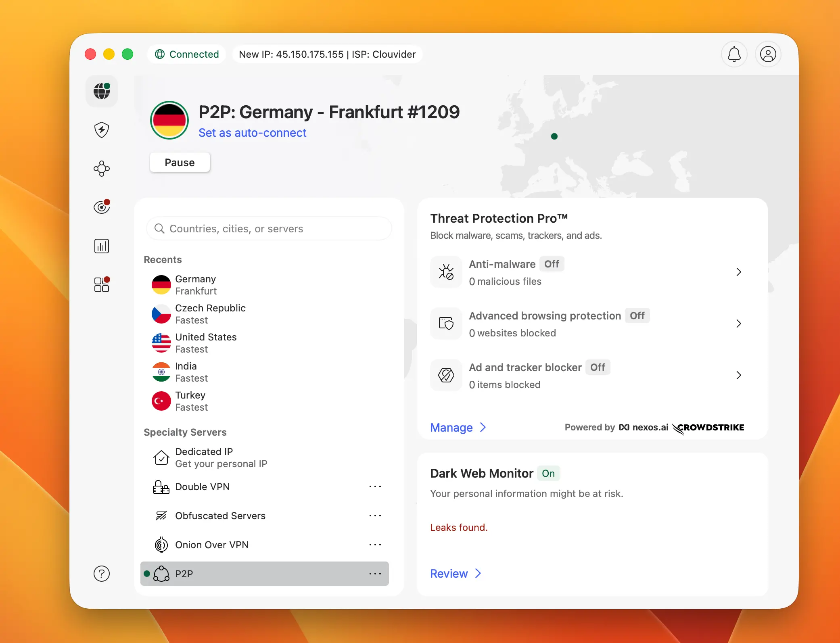
Task: Expand Advanced browsing protection details
Action: click(x=739, y=324)
